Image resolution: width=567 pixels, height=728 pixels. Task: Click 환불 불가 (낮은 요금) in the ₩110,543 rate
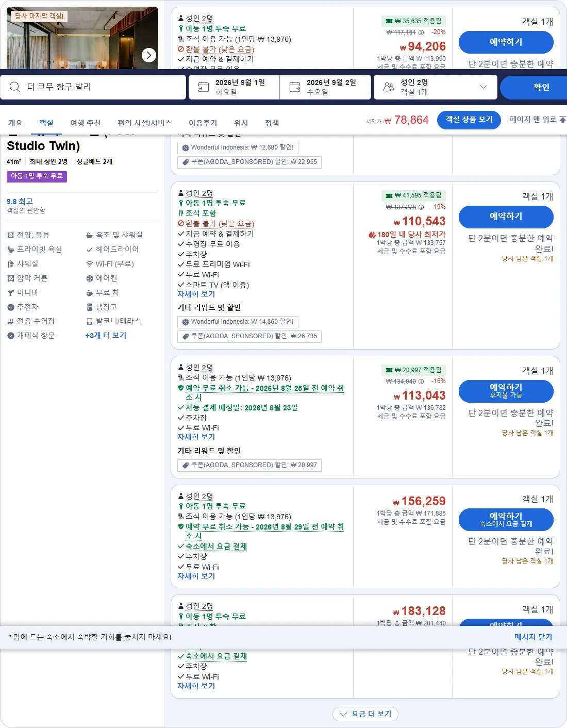(x=220, y=224)
